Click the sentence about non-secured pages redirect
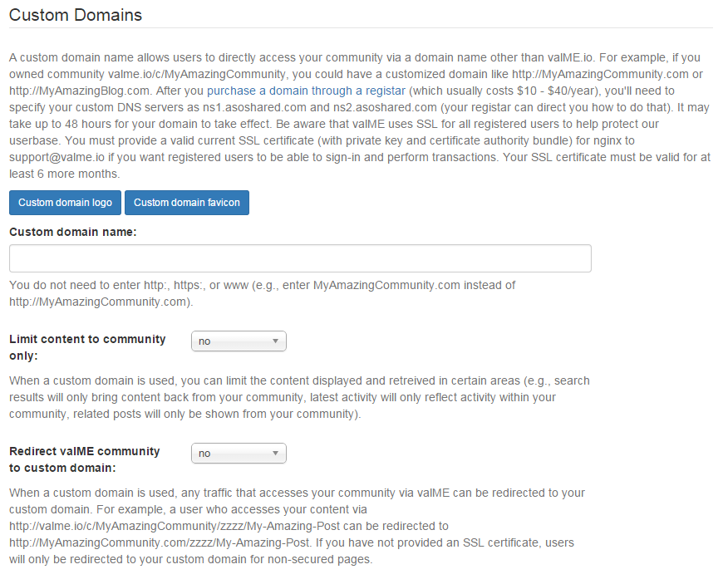This screenshot has height=584, width=728. pyautogui.click(x=292, y=551)
